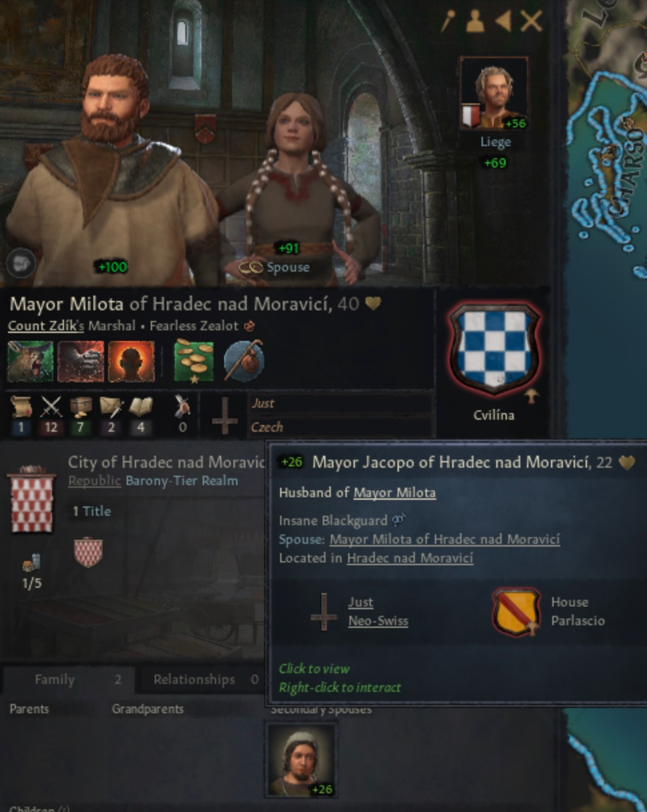Open Count Zdík's character link
Image resolution: width=647 pixels, height=812 pixels.
(x=41, y=326)
